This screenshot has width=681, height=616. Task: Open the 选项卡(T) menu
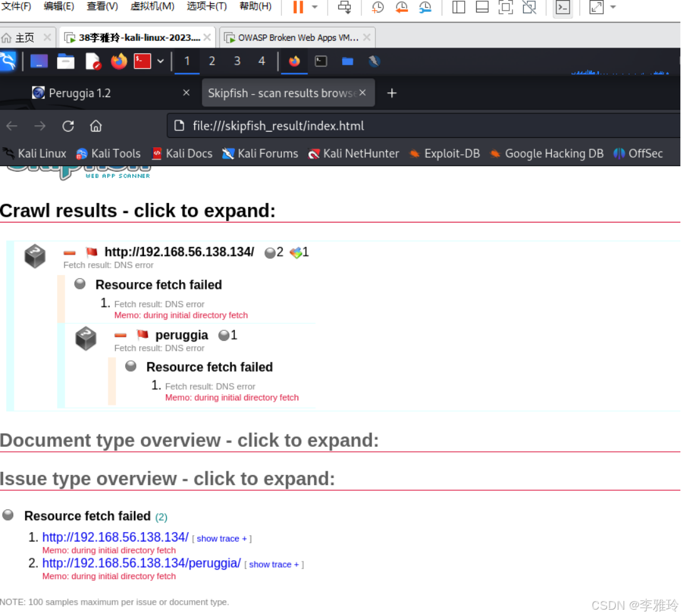click(207, 6)
